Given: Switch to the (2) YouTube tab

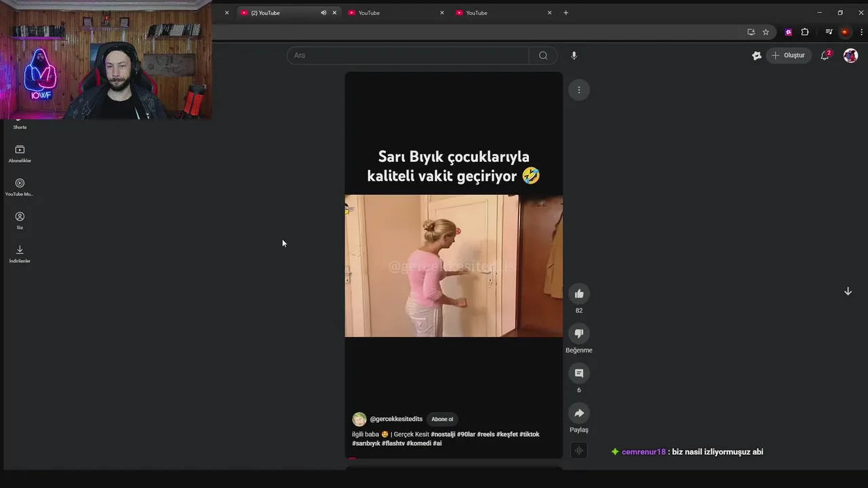Looking at the screenshot, I should [x=289, y=13].
